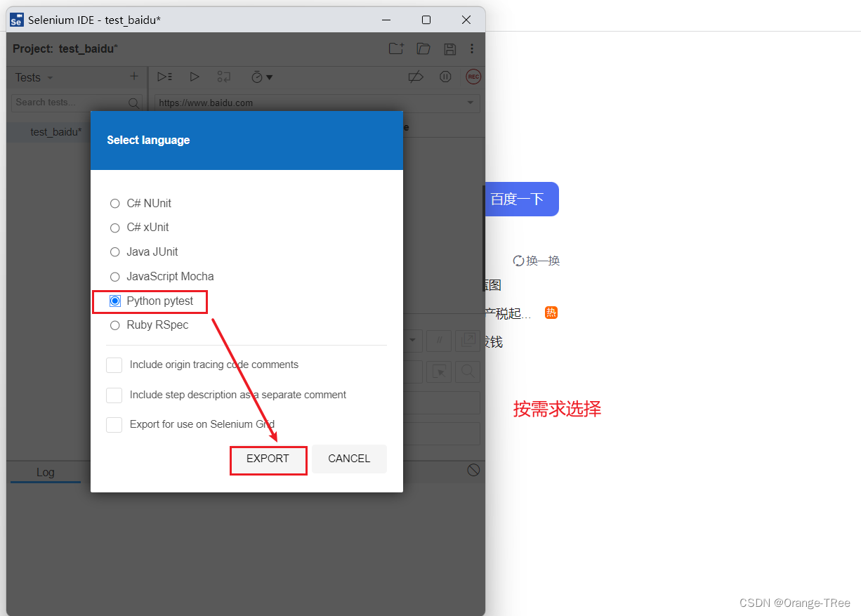Toggle enable/disable command slashes button

(440, 341)
